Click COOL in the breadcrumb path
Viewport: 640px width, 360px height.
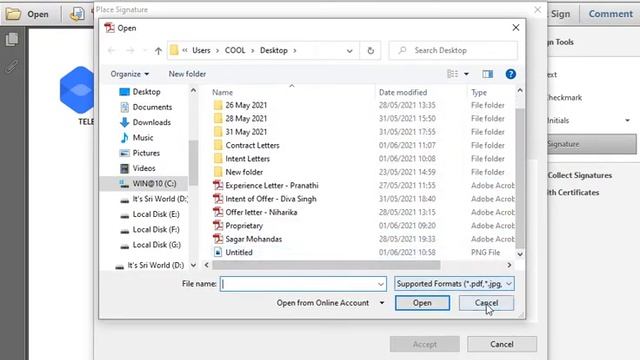(x=235, y=51)
